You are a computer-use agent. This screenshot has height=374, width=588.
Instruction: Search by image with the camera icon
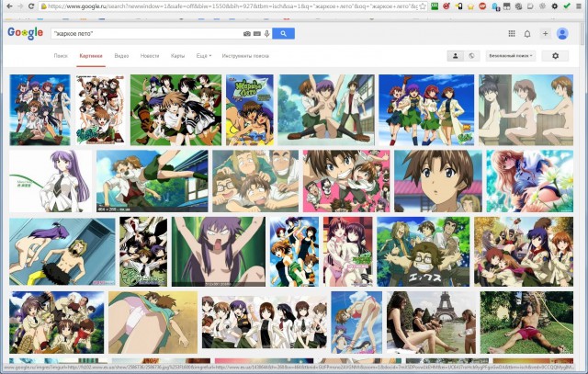(x=247, y=34)
